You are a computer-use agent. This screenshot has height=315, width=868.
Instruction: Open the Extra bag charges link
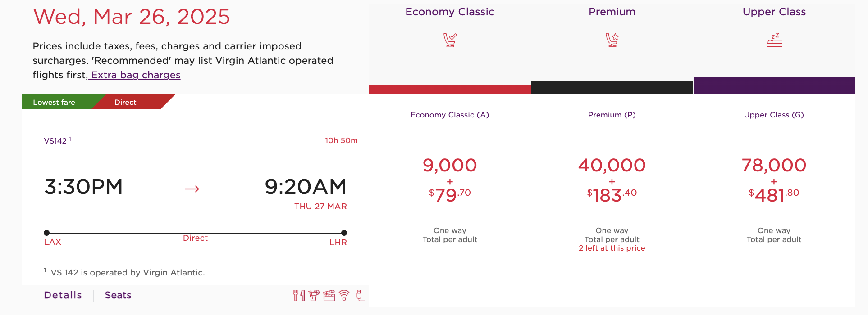[135, 75]
